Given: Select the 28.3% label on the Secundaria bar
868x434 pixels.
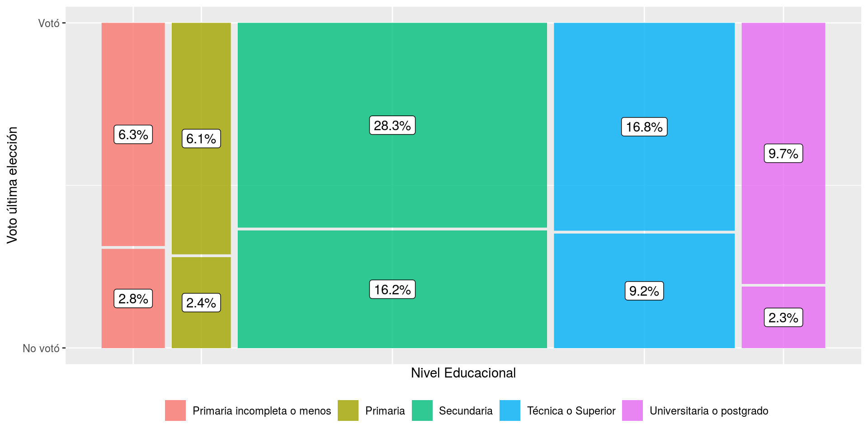Looking at the screenshot, I should point(392,126).
